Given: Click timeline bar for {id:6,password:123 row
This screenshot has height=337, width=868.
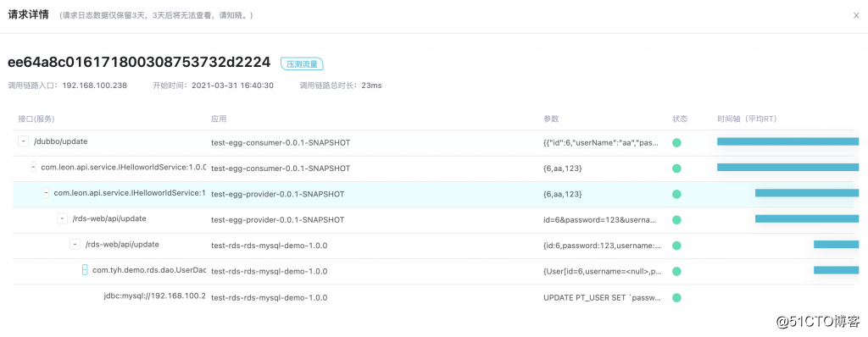Looking at the screenshot, I should coord(837,244).
